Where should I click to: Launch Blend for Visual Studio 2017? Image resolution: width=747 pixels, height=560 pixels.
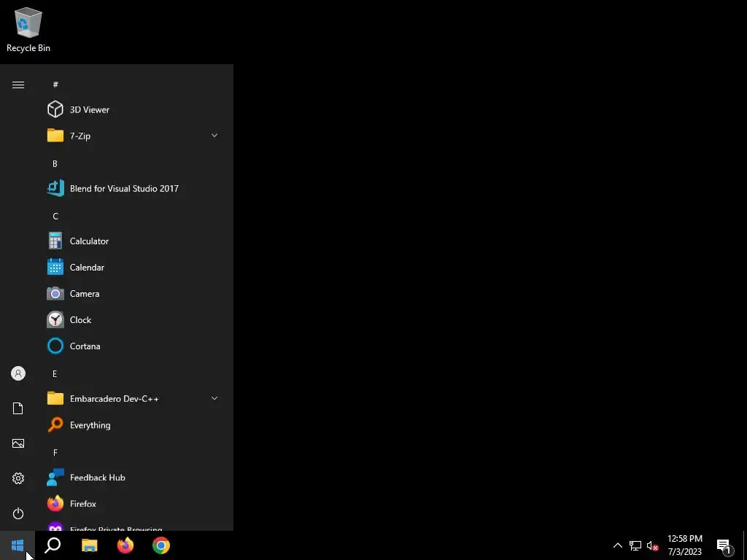(133, 189)
